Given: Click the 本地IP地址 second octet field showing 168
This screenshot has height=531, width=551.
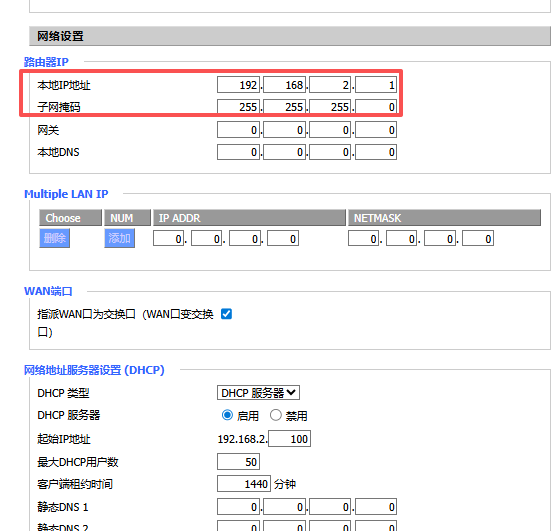Looking at the screenshot, I should tap(284, 85).
